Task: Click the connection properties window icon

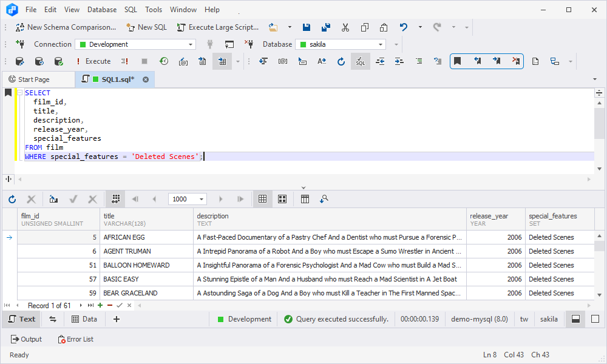Action: tap(229, 44)
